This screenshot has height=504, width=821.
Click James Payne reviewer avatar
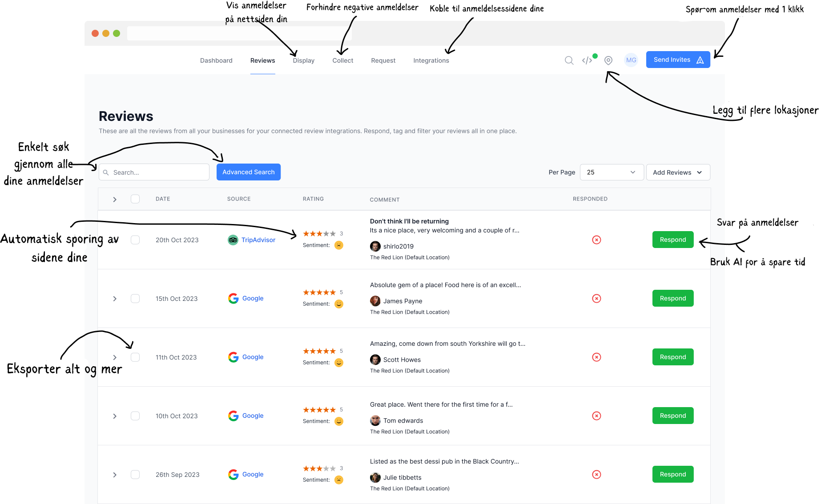pos(375,301)
